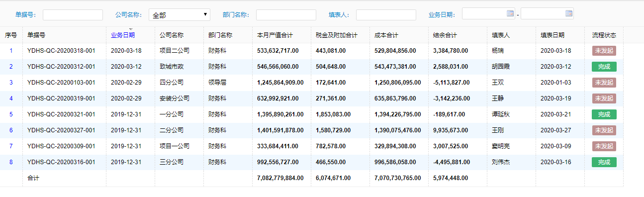This screenshot has width=644, height=197.
Task: Click the 流程状态 column header
Action: pyautogui.click(x=604, y=35)
